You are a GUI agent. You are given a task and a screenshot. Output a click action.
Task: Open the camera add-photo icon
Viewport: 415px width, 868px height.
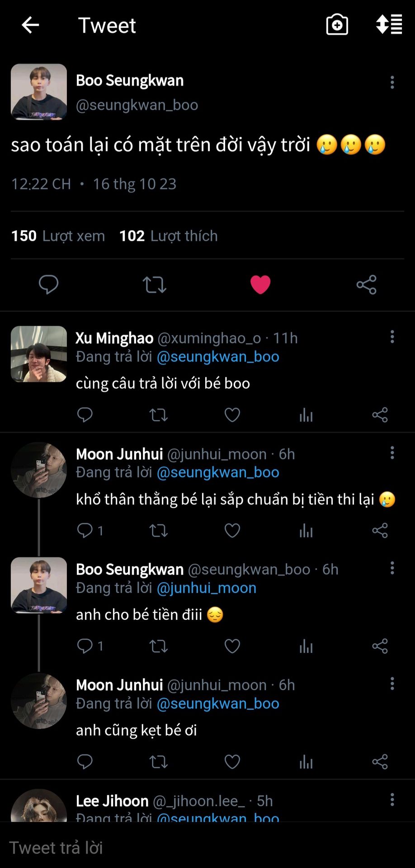pos(337,25)
